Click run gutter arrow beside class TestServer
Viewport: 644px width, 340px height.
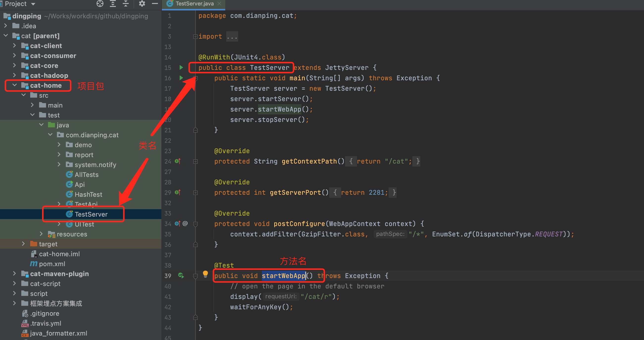pyautogui.click(x=181, y=67)
